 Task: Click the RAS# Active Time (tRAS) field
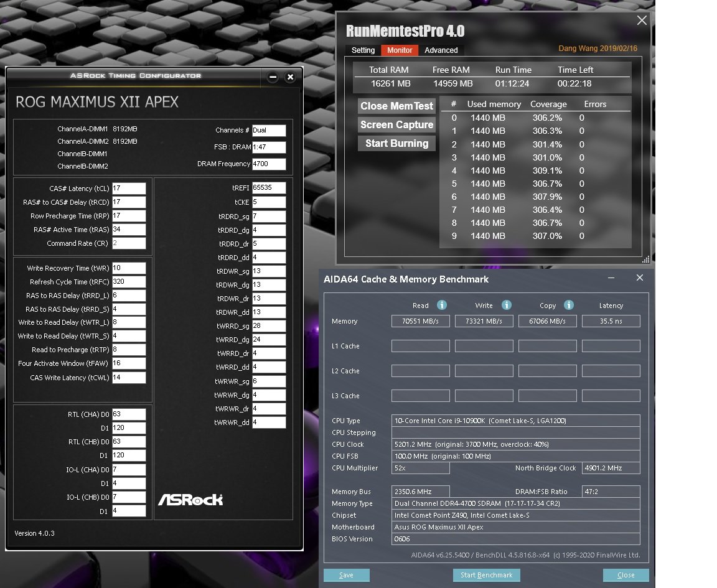click(129, 230)
